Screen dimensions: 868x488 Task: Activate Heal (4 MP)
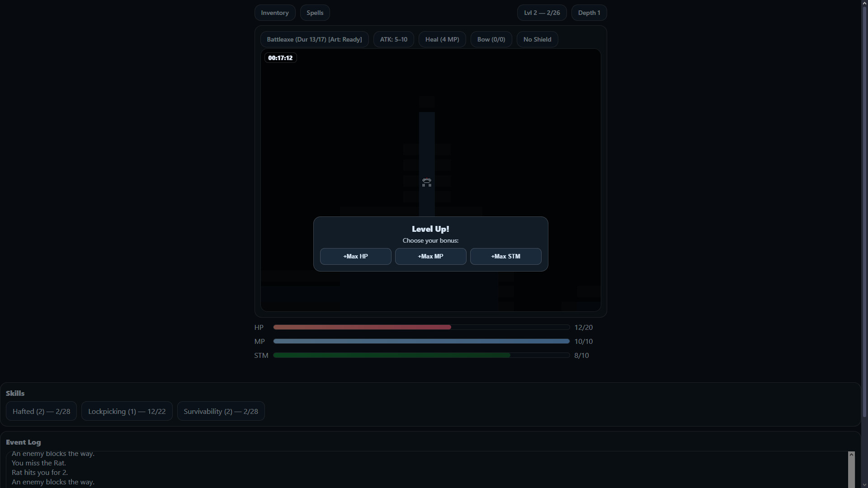coord(442,39)
